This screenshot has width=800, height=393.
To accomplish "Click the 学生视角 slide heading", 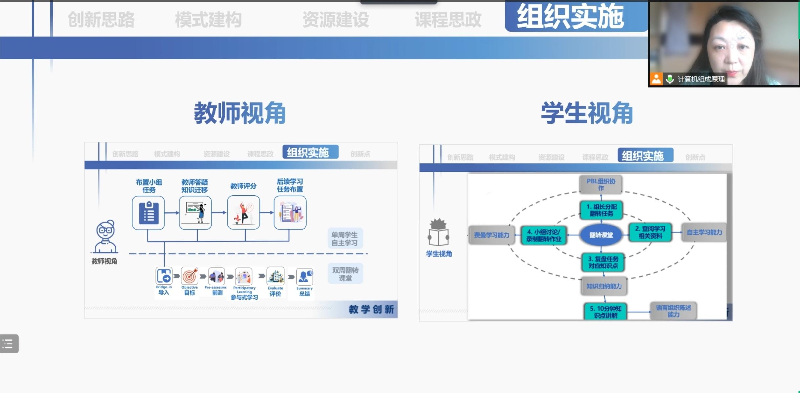I will [x=587, y=113].
